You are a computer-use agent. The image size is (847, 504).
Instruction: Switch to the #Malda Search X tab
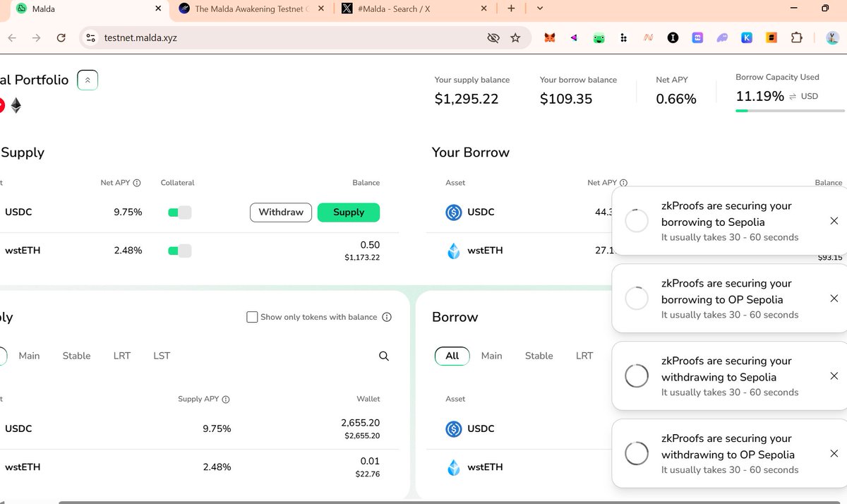(415, 9)
